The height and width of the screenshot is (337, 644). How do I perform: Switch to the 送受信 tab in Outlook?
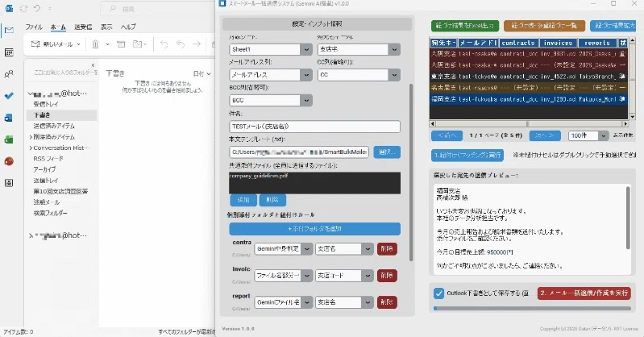[82, 27]
